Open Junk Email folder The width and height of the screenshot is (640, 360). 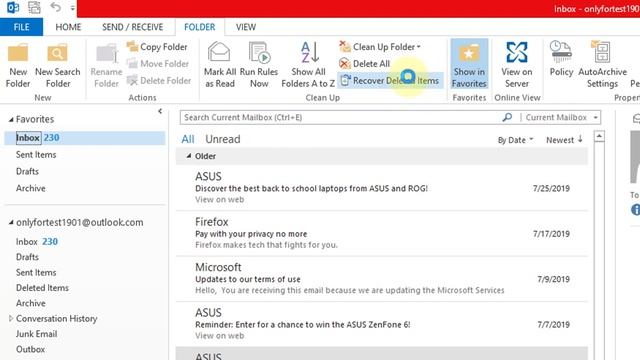coord(36,334)
